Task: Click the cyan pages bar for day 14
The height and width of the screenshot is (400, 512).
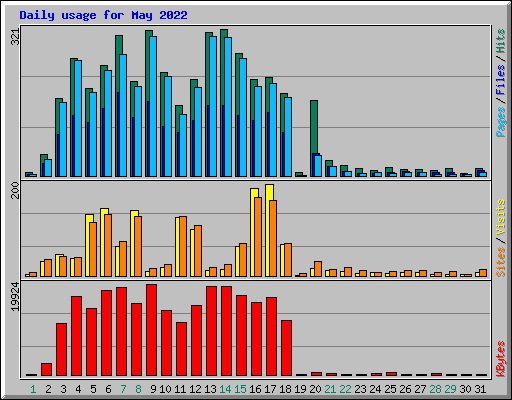Action: click(x=228, y=107)
